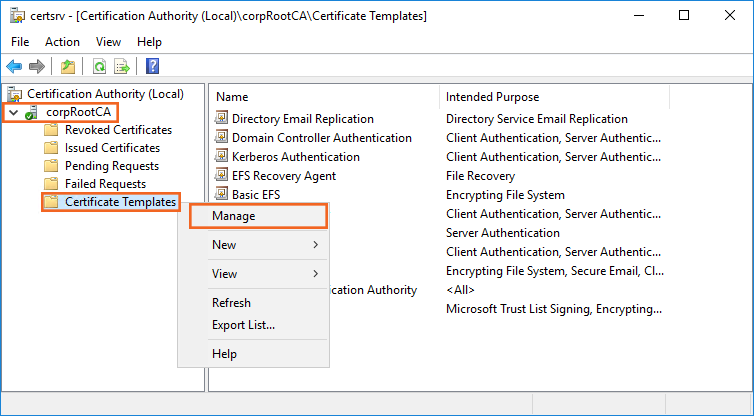Open the Action menu in menu bar
754x416 pixels.
[62, 42]
